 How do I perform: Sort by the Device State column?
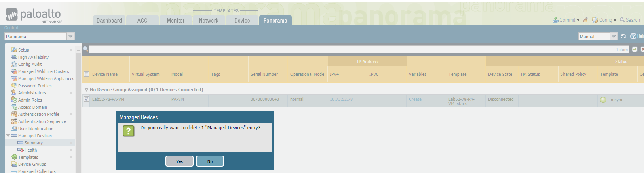(x=500, y=74)
